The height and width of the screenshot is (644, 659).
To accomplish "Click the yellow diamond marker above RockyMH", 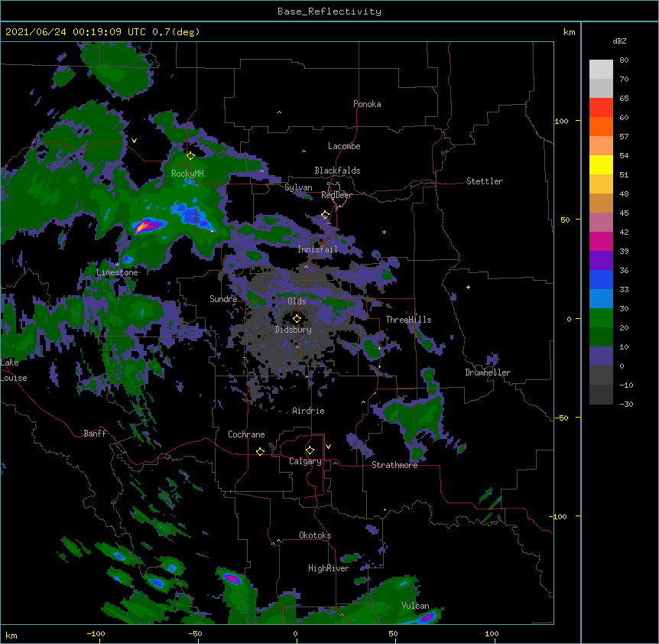I will tap(190, 156).
